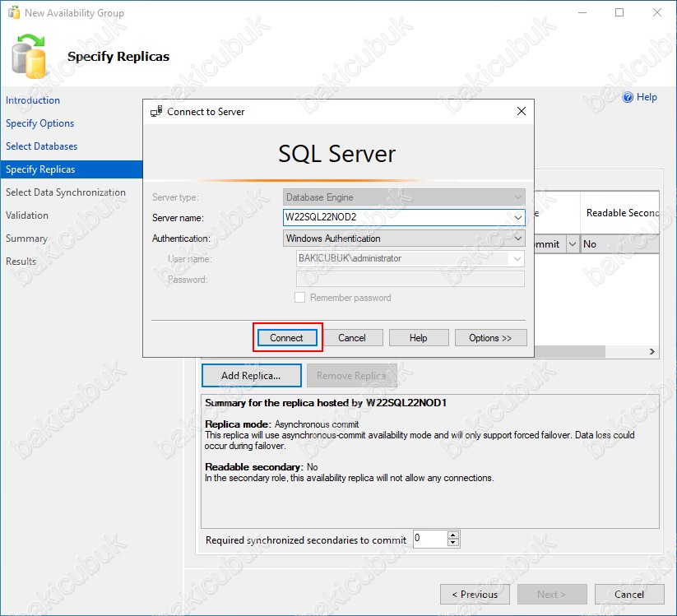Click the 'Replica mode: Asynchronous commit' text
This screenshot has height=616, width=677.
tap(281, 424)
